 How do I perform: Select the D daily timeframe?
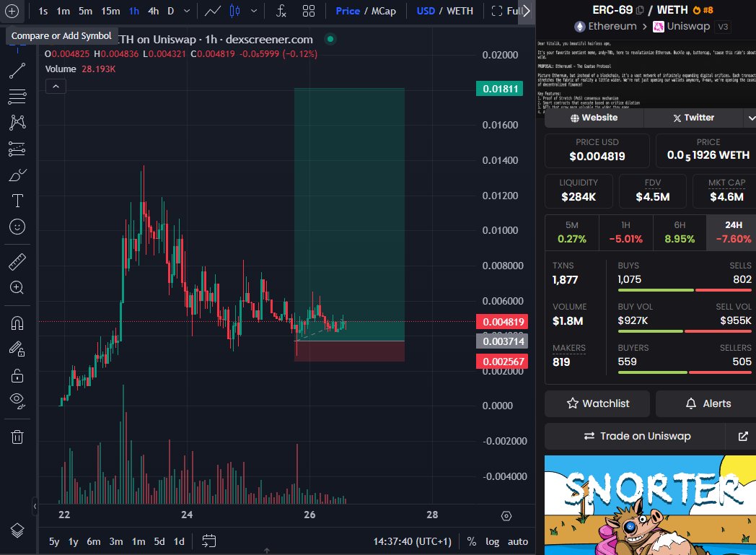(x=171, y=11)
